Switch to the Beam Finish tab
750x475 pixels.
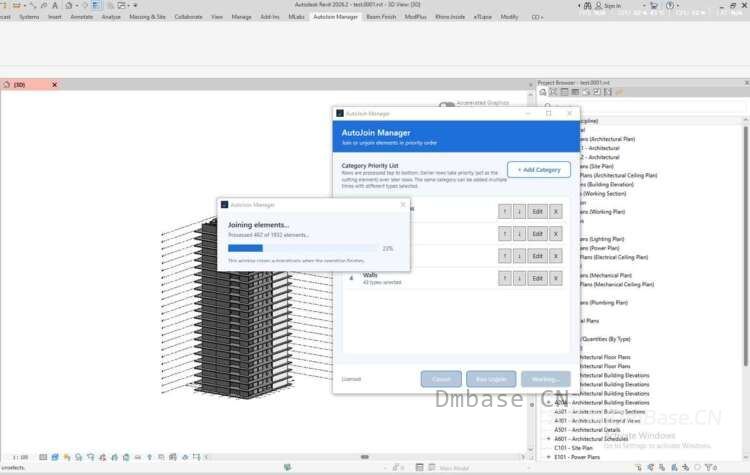point(381,17)
